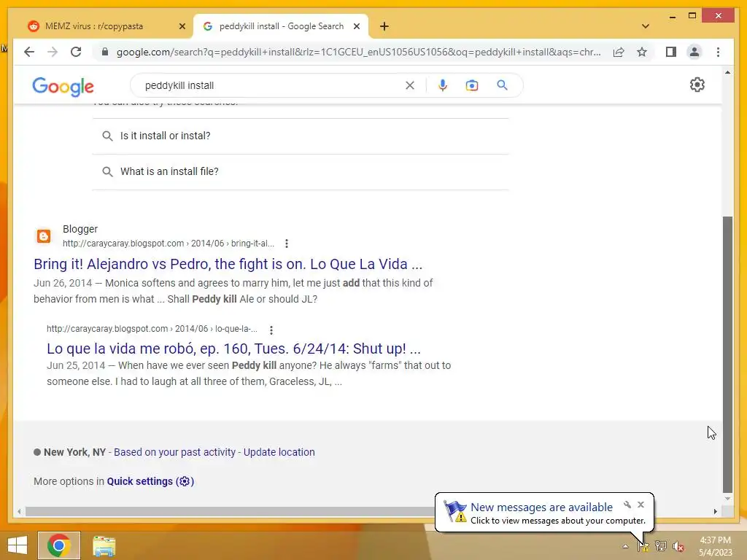The height and width of the screenshot is (560, 747).
Task: Open options for the ep. 160 result
Action: coord(271,330)
